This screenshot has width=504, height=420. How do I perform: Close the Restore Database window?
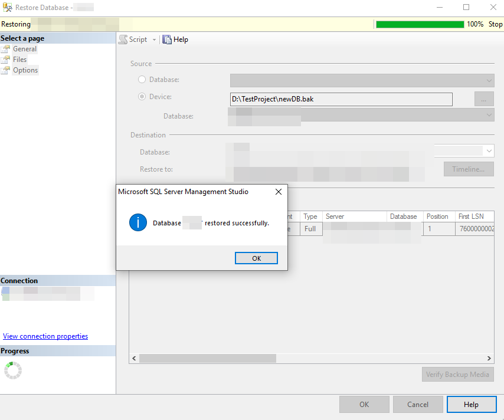(493, 8)
